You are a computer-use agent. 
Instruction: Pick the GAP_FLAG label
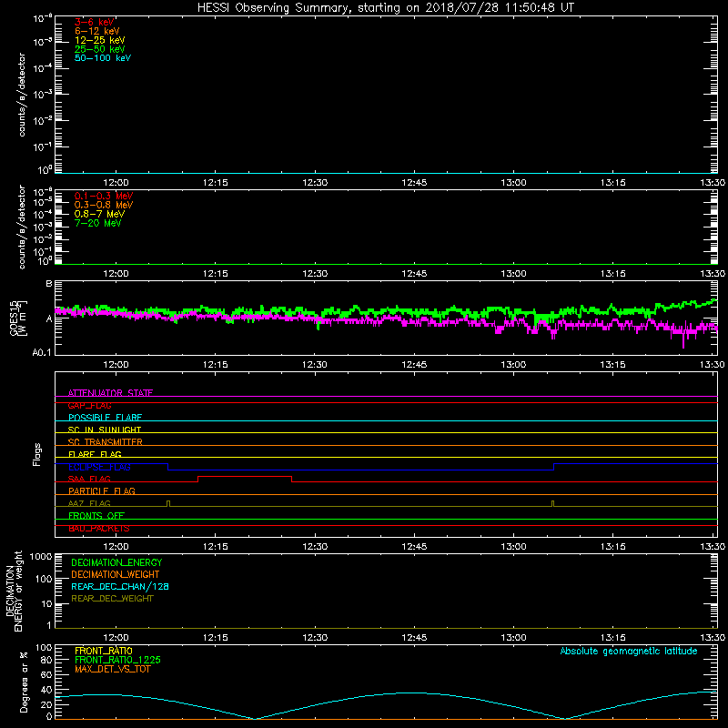tap(89, 405)
